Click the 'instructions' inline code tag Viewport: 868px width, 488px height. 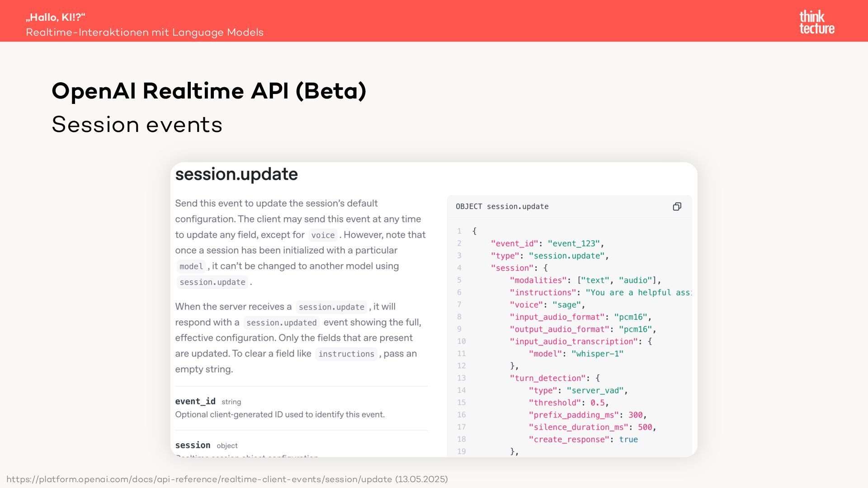(346, 354)
